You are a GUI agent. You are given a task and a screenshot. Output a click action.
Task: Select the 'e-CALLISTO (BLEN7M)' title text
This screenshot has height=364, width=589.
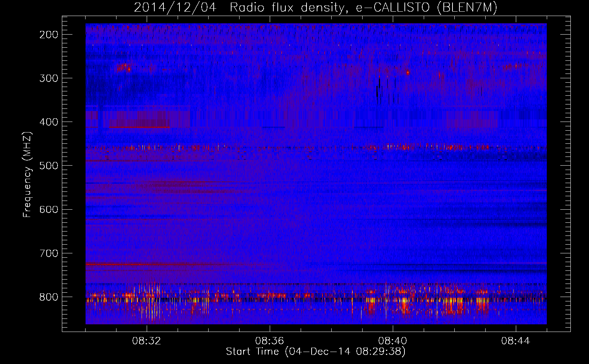point(426,8)
